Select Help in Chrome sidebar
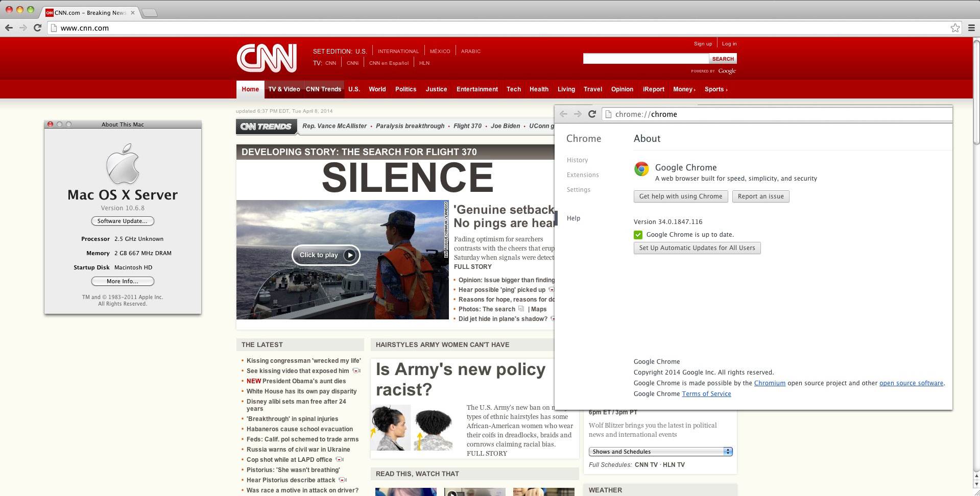980x496 pixels. (573, 218)
